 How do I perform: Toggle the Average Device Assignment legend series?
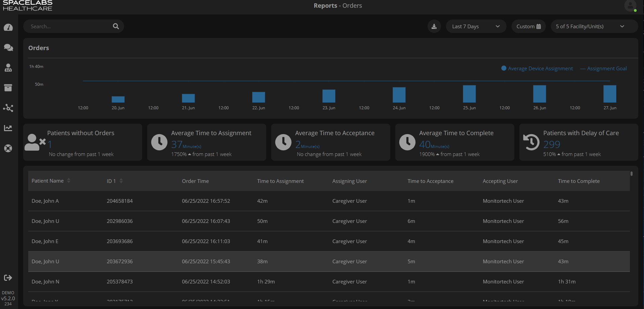pos(537,69)
